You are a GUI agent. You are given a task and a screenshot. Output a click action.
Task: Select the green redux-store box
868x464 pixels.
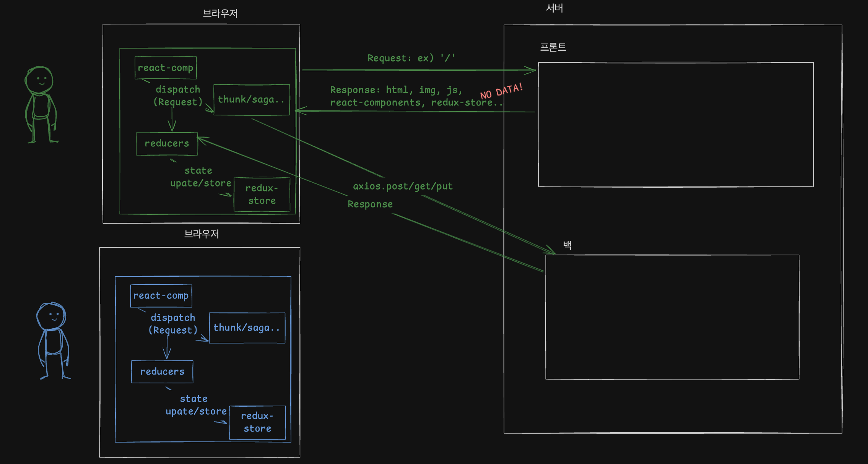(x=262, y=194)
